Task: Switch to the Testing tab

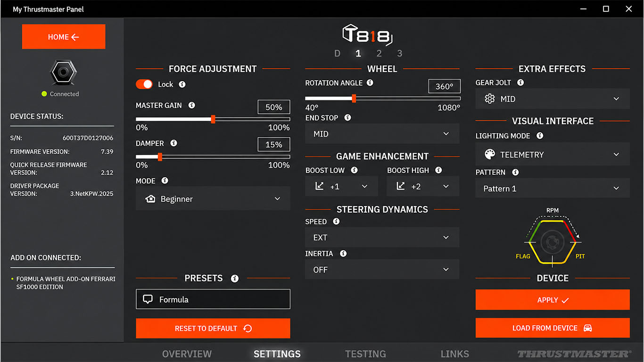Action: pos(365,354)
